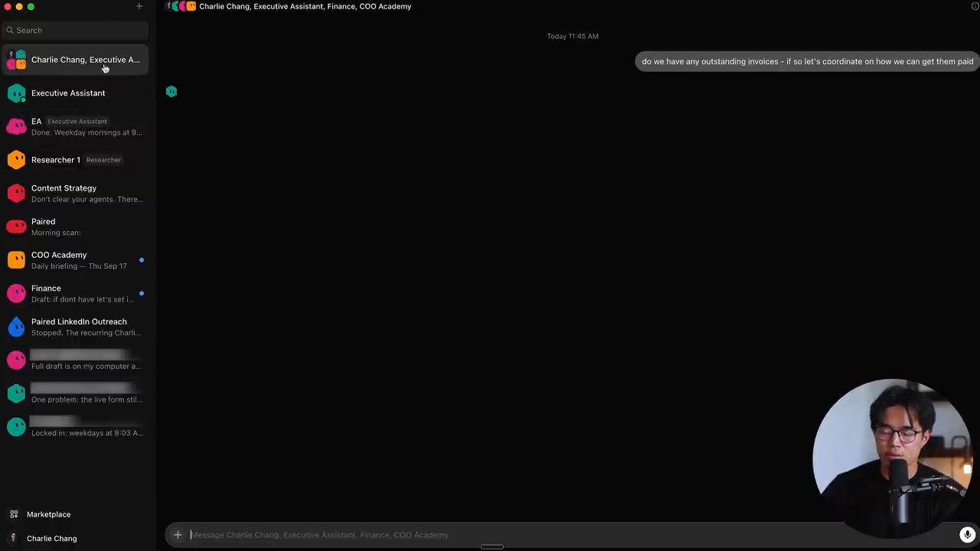This screenshot has height=551, width=980.
Task: Click the red Content Strategy avatar
Action: (x=16, y=194)
